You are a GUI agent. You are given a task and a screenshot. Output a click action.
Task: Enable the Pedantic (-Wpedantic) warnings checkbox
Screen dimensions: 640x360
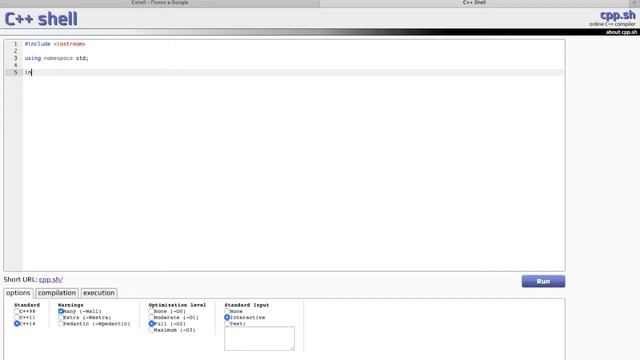pyautogui.click(x=61, y=323)
